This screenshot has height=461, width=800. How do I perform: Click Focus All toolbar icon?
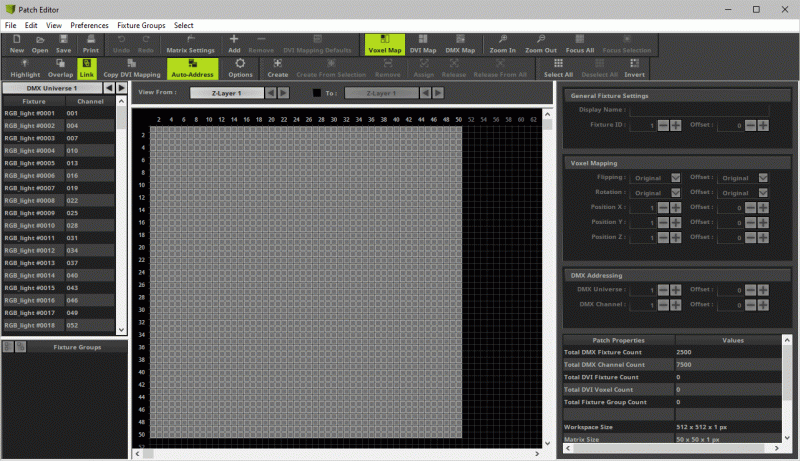point(580,44)
